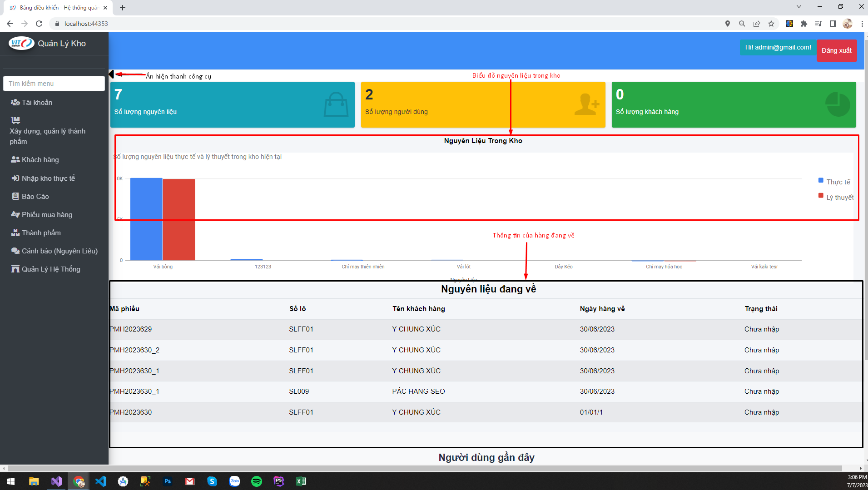Click the share page icon in address bar
This screenshot has width=868, height=490.
pos(757,24)
